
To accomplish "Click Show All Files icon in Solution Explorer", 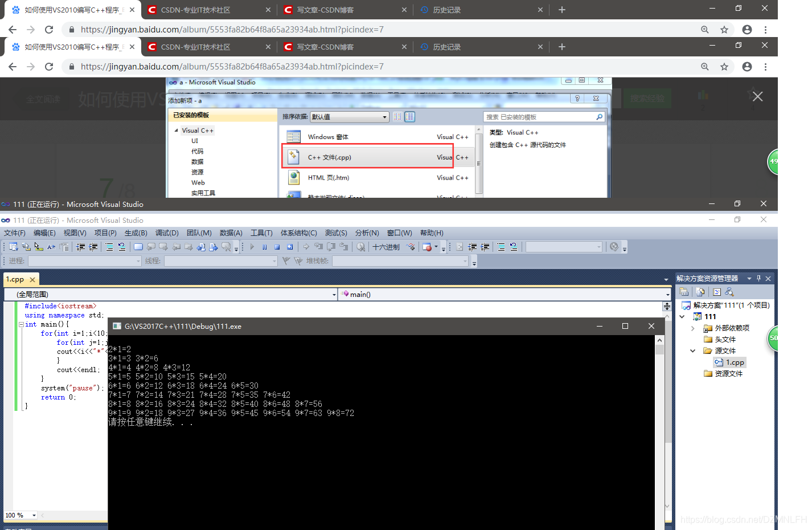I will [700, 292].
